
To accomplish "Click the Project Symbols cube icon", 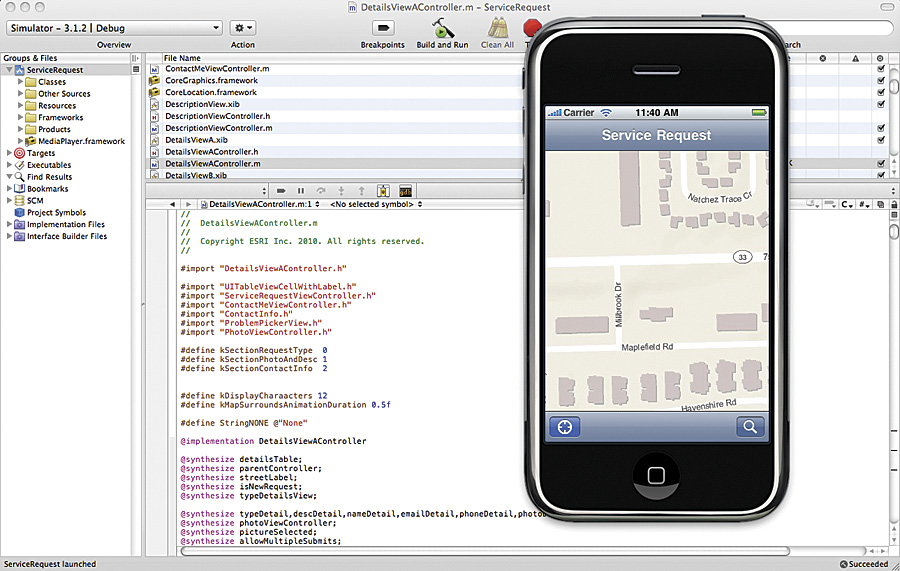I will 20,212.
